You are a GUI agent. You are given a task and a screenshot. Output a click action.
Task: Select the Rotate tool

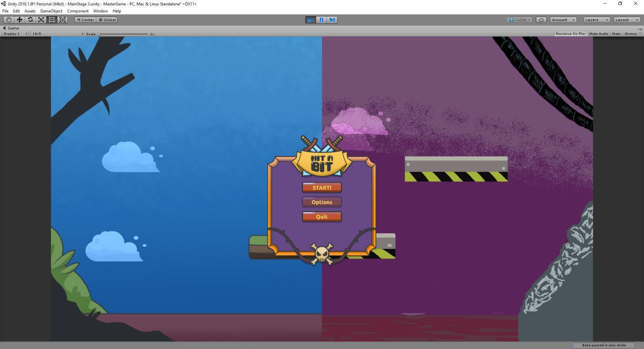point(30,20)
